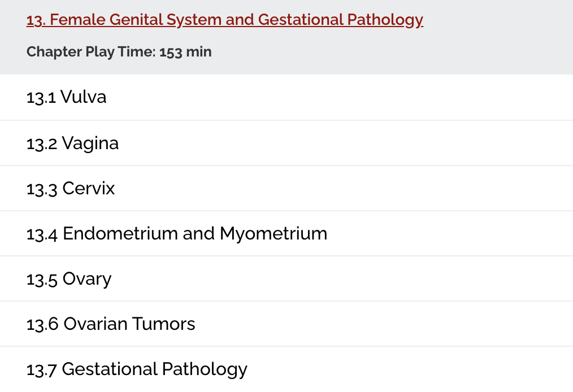573x392 pixels.
Task: Click the number 13.1 before Vulva
Action: 41,98
